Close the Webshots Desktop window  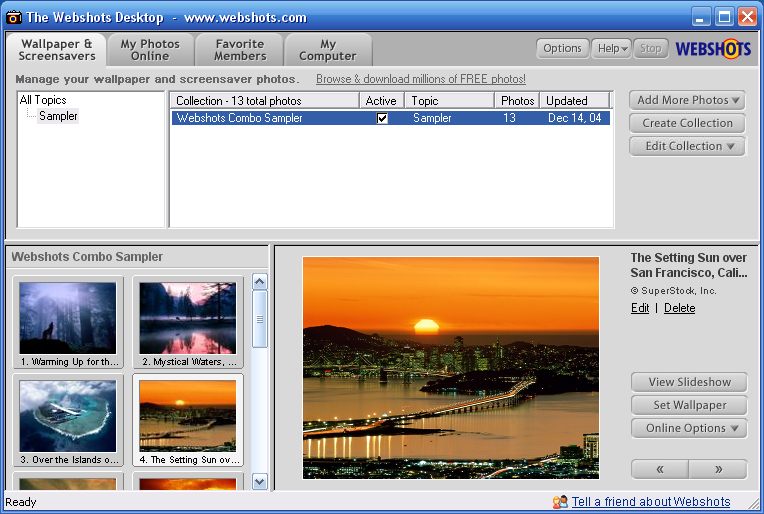[747, 18]
